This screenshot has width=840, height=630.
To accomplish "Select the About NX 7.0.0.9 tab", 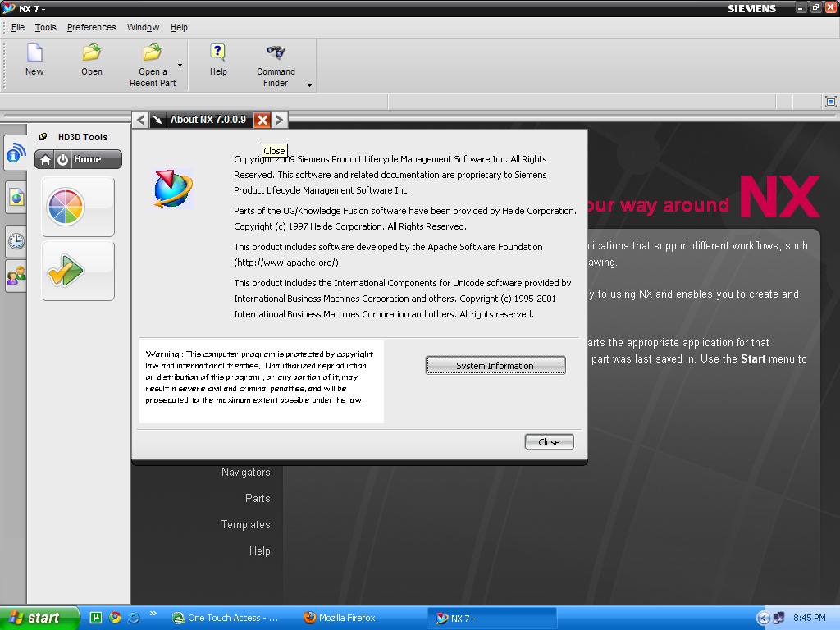I will [207, 119].
